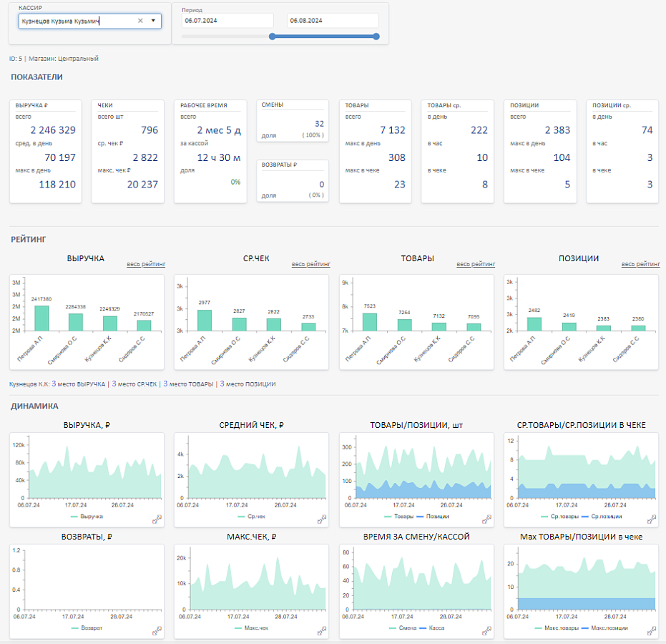Expand the МАКС.ЧЕК, ₽ chart
Screen dimensions: 666x644
tap(321, 631)
